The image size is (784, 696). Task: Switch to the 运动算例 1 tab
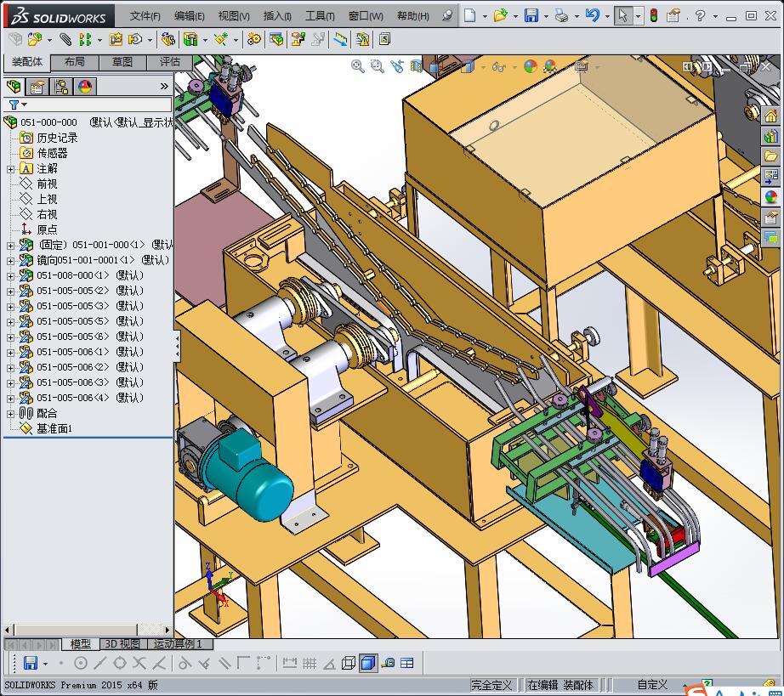(x=177, y=644)
